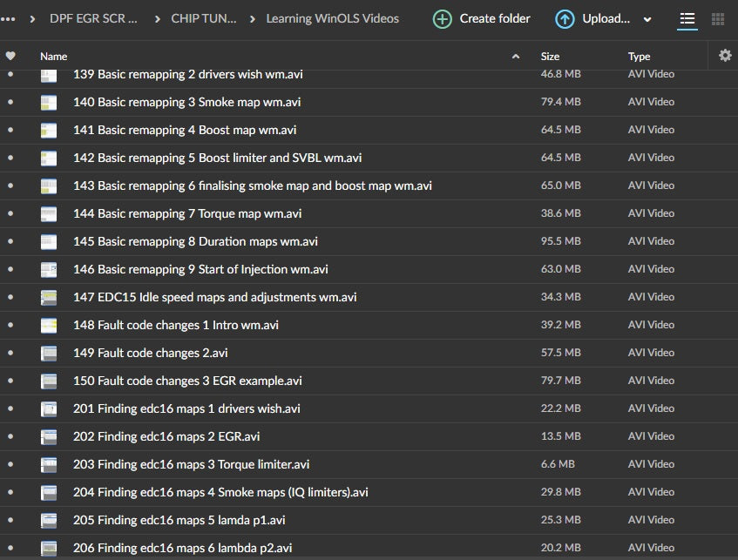Open column settings gear icon

click(x=725, y=56)
